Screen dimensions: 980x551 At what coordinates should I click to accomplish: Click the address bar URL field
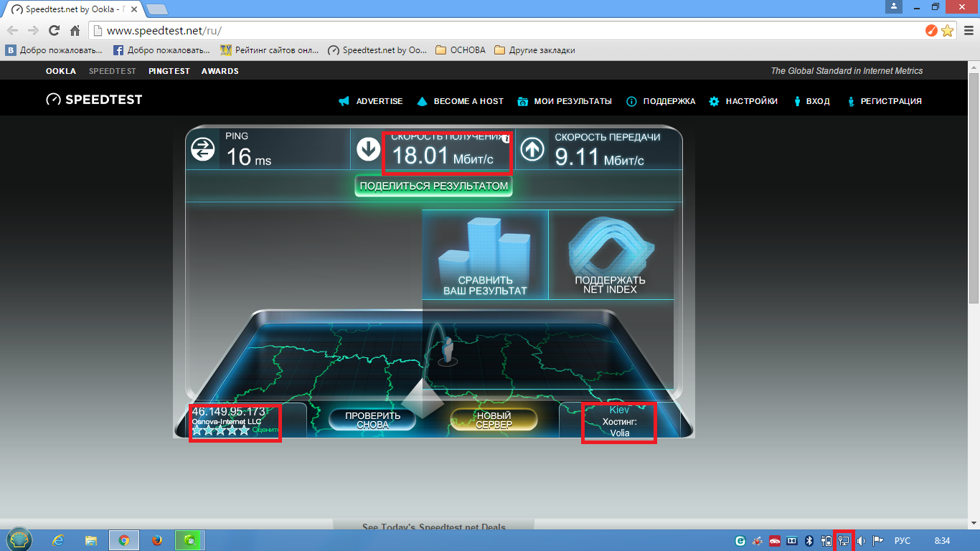tap(502, 31)
